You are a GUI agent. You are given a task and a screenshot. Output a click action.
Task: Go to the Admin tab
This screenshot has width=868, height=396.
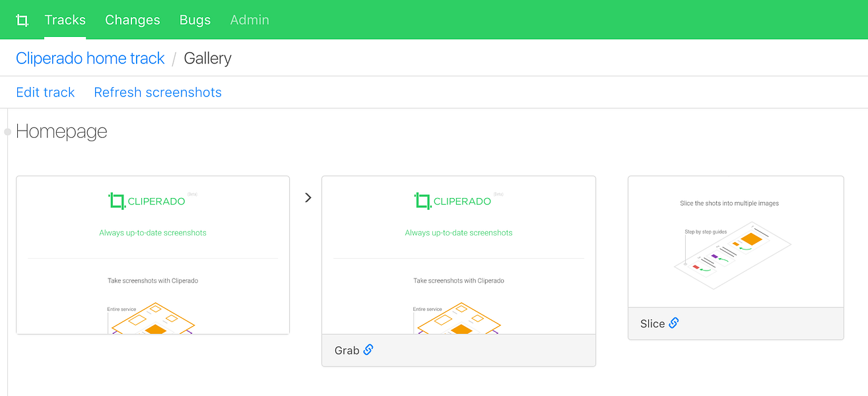click(250, 20)
